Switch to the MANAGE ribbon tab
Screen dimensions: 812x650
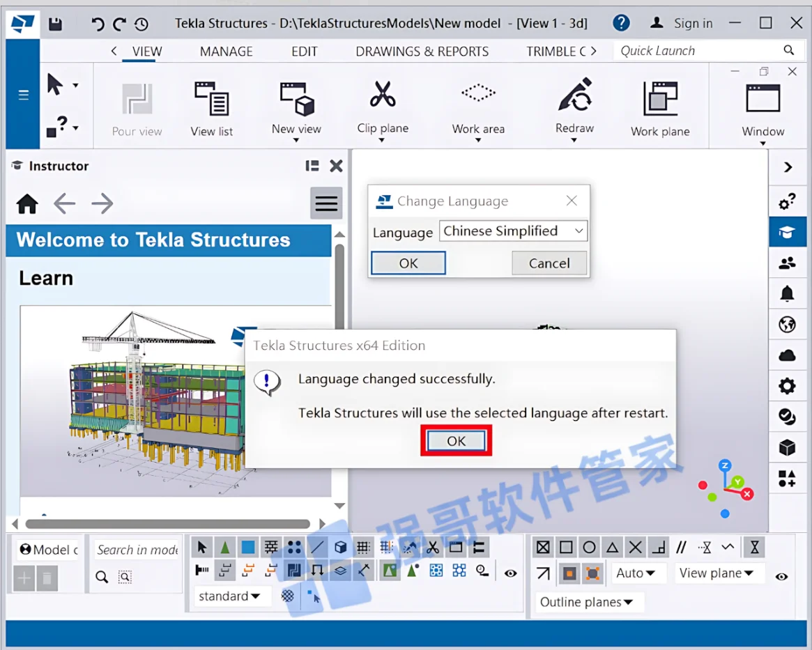click(x=227, y=52)
